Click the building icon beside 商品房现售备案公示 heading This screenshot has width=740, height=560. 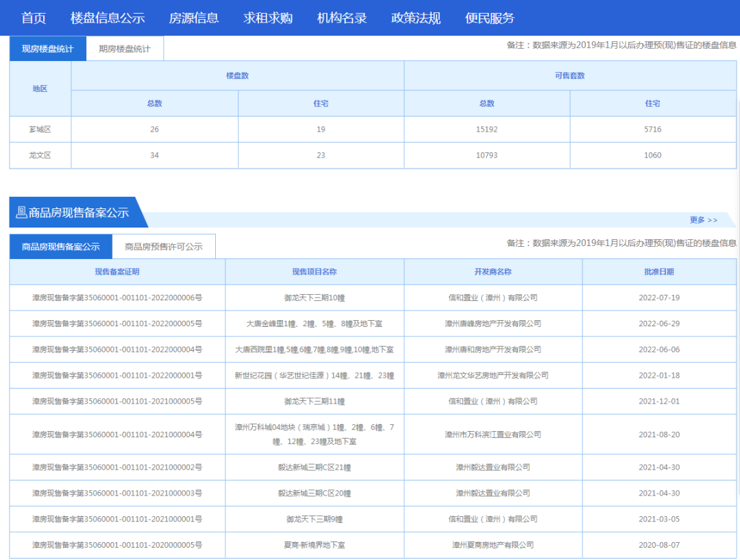(21, 212)
